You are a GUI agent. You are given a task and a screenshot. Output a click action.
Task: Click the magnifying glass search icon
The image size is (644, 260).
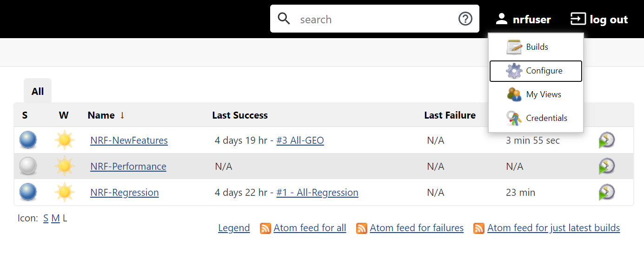(x=284, y=19)
